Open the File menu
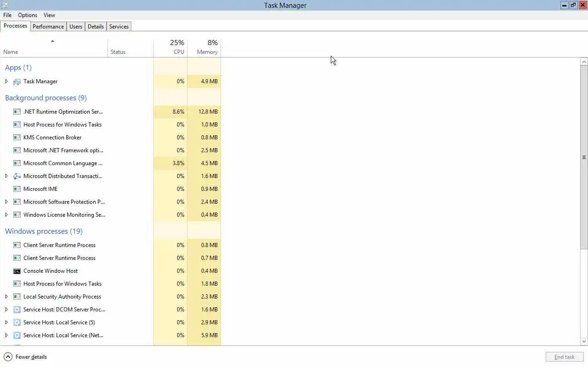Screen dimensions: 588x368 tap(7, 15)
